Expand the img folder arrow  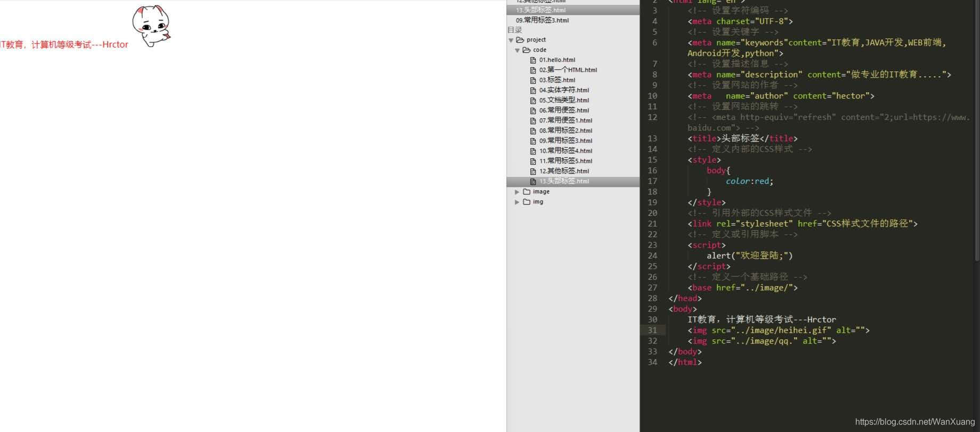point(517,202)
